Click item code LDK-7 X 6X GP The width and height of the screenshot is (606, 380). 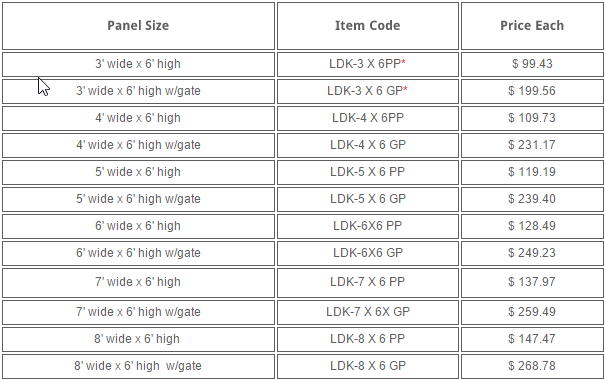click(x=368, y=312)
